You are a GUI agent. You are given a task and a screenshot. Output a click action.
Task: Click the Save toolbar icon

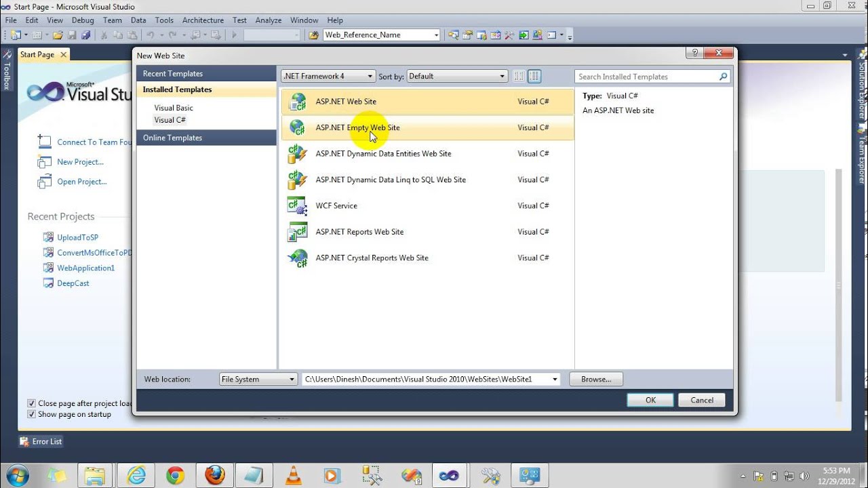pos(73,35)
